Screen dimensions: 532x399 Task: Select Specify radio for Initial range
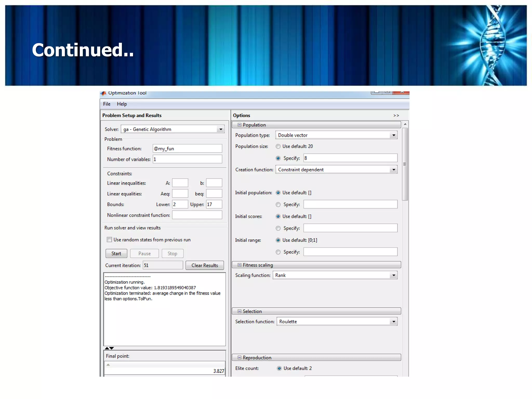tap(278, 252)
